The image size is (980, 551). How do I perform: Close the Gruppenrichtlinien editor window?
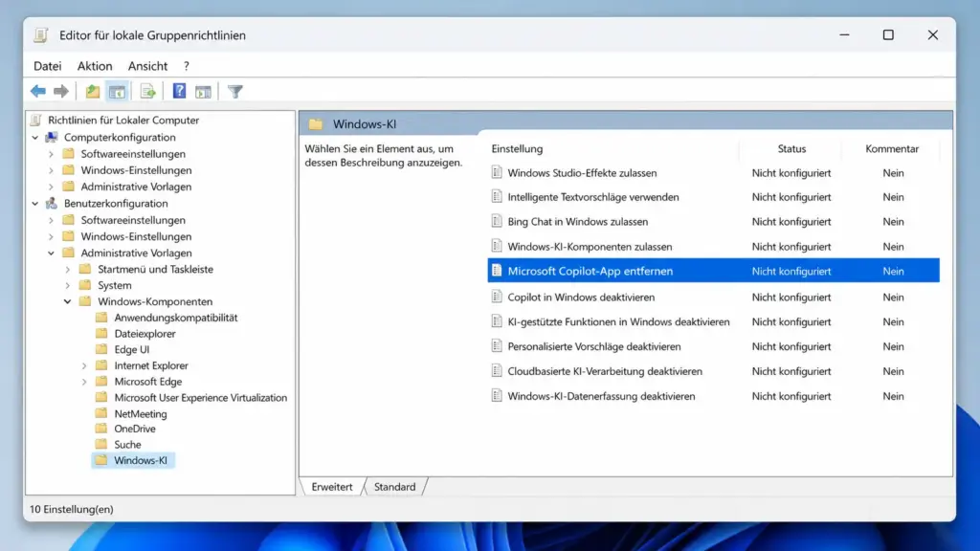(932, 35)
